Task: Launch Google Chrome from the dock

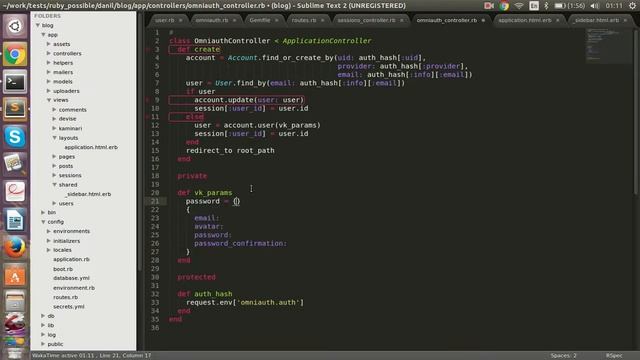Action: [15, 54]
